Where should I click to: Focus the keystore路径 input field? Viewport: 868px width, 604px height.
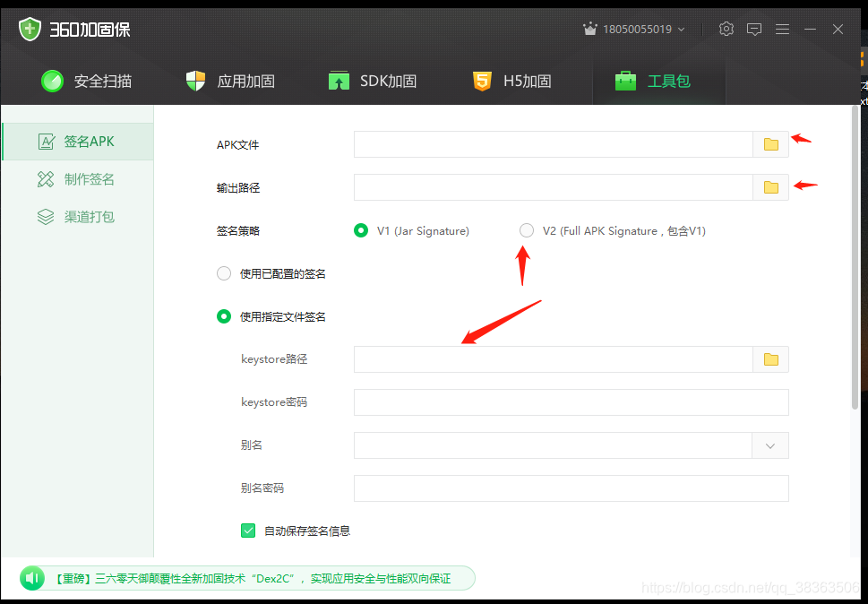pyautogui.click(x=553, y=359)
